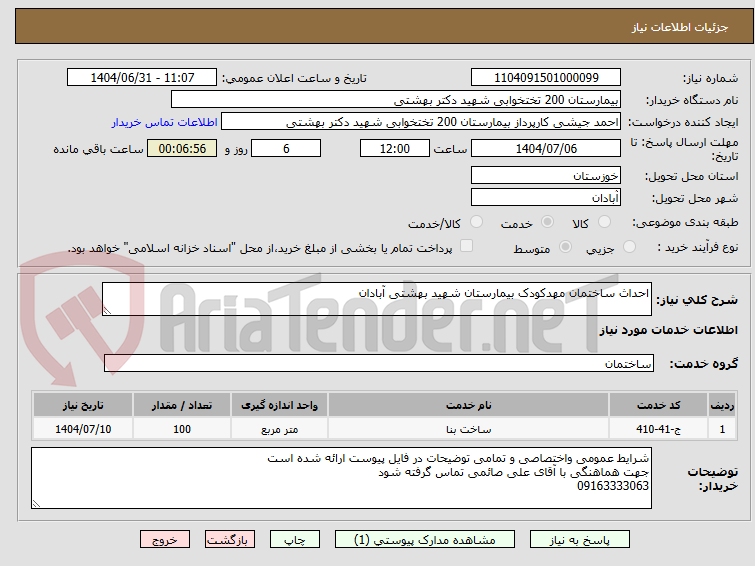Select the خدمت radio button
Screen dimensions: 755x566
(x=547, y=222)
